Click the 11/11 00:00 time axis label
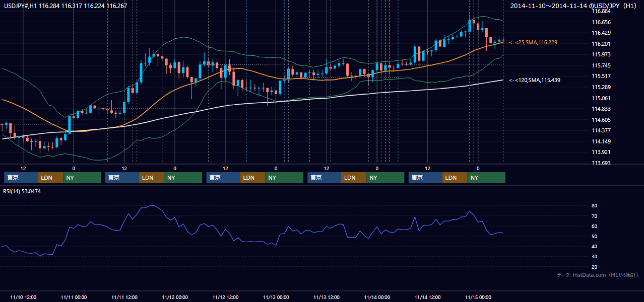 [74, 297]
